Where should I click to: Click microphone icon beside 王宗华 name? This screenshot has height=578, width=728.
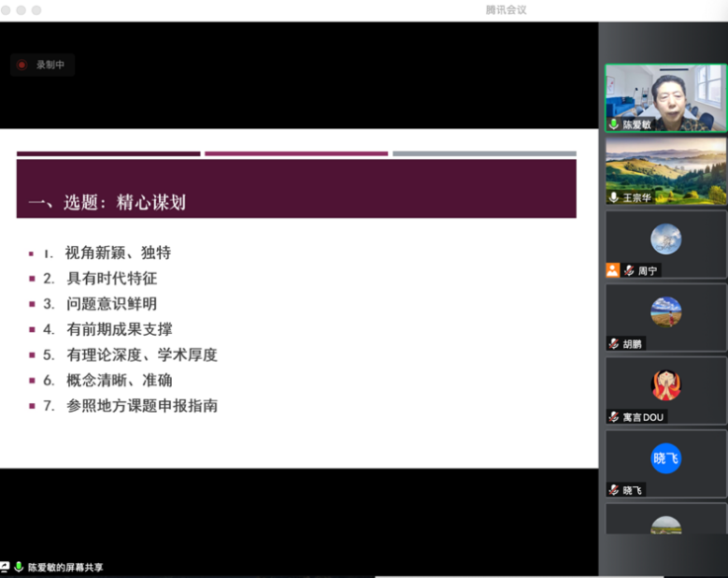614,197
